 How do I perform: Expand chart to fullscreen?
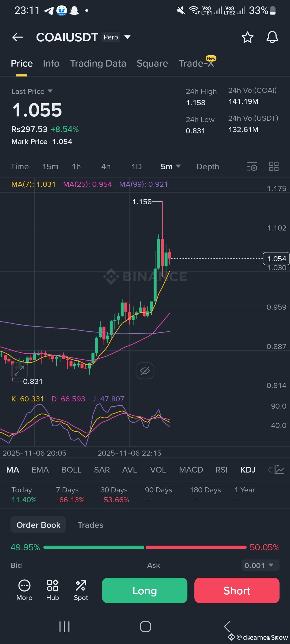tap(19, 371)
